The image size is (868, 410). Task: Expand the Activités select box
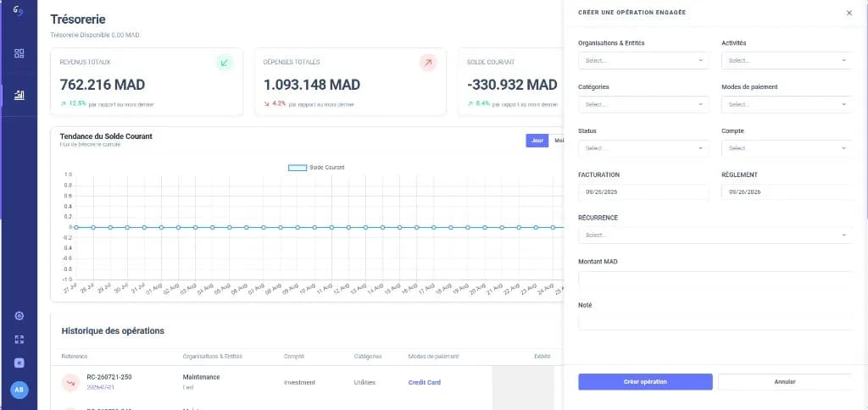pyautogui.click(x=787, y=60)
